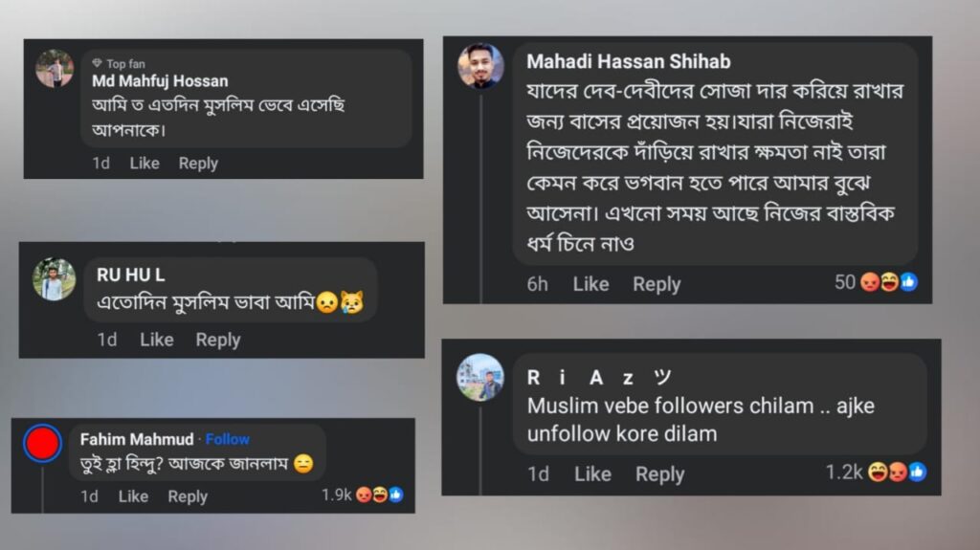Follow Fahim Mahmud
The image size is (980, 550).
coord(228,439)
